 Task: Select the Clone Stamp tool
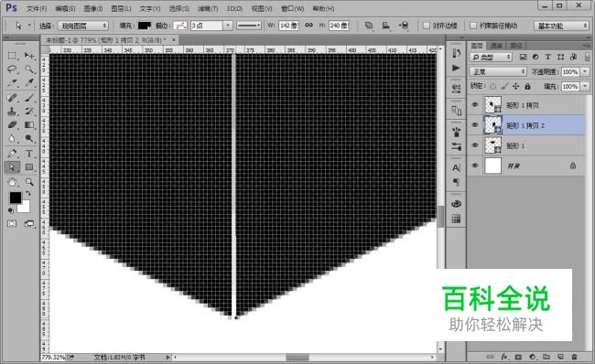(x=12, y=112)
